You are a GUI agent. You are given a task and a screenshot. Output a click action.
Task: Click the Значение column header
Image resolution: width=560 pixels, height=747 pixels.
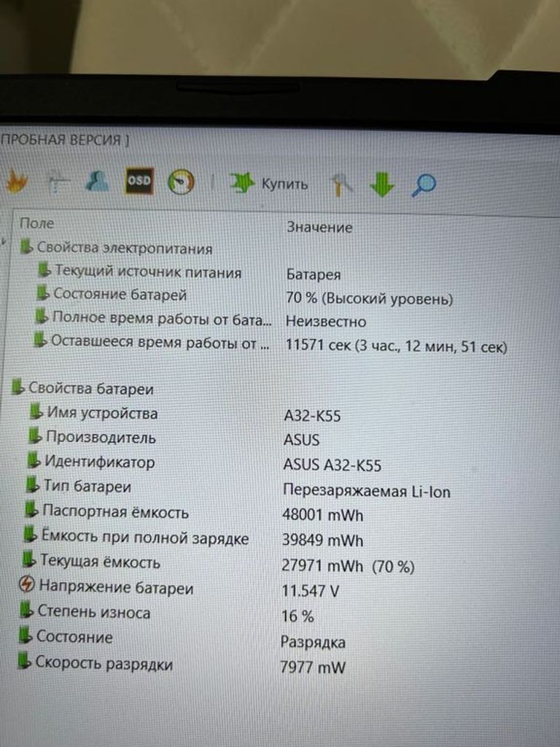(319, 228)
